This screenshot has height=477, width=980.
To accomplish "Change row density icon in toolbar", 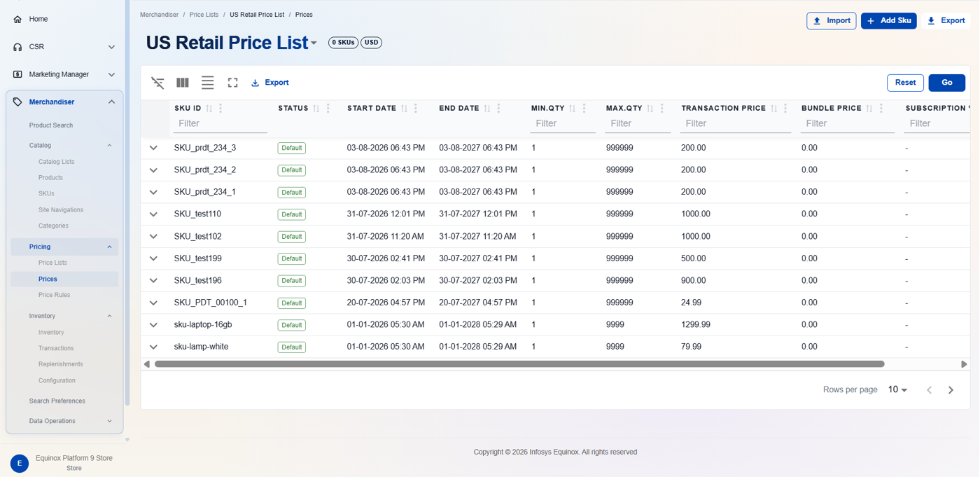I will (208, 83).
